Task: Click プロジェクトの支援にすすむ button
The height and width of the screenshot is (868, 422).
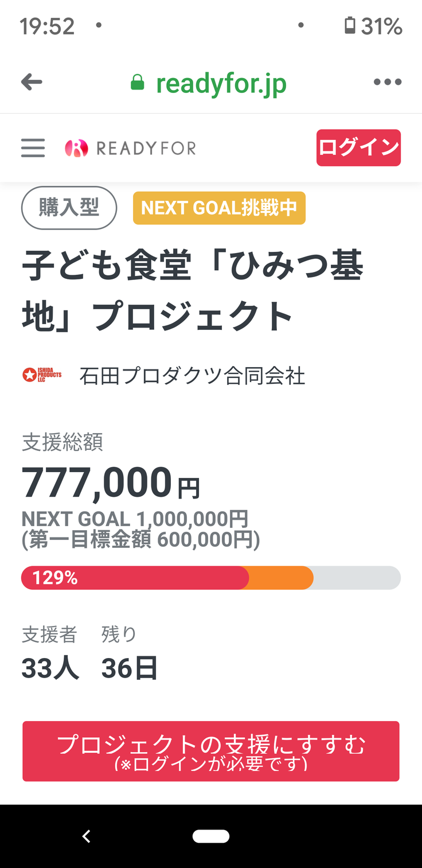Action: point(211,751)
